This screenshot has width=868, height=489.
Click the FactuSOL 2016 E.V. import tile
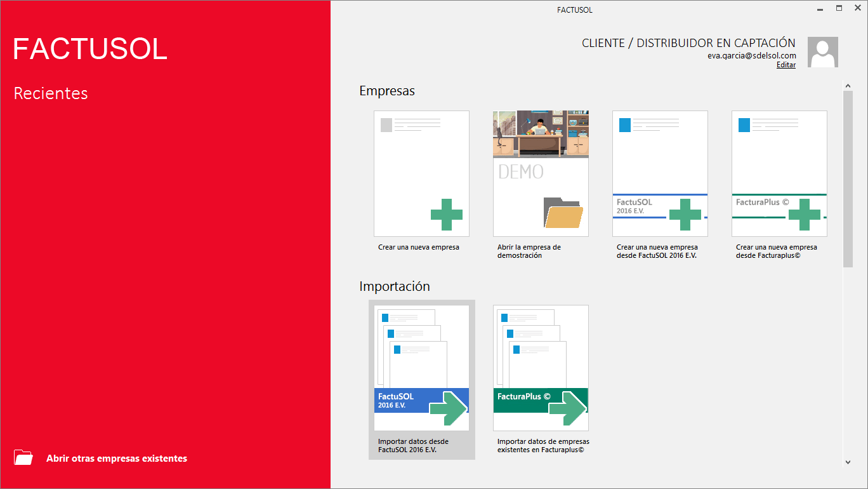(x=421, y=368)
